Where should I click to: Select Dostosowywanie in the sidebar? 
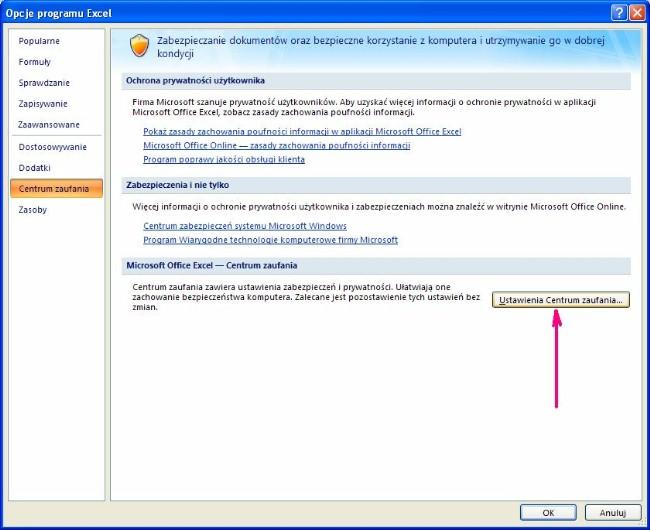point(53,147)
